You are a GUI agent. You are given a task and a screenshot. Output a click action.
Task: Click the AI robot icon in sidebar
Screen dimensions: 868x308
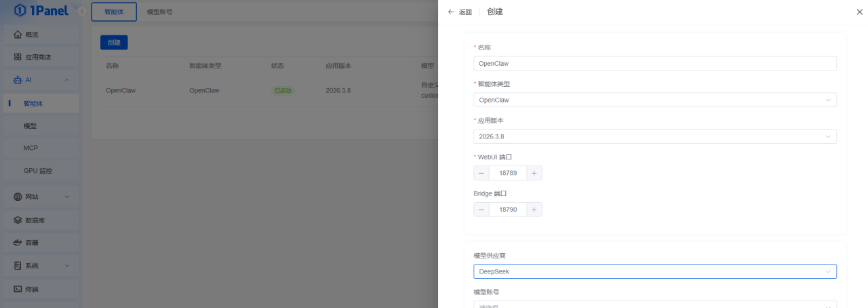point(18,80)
